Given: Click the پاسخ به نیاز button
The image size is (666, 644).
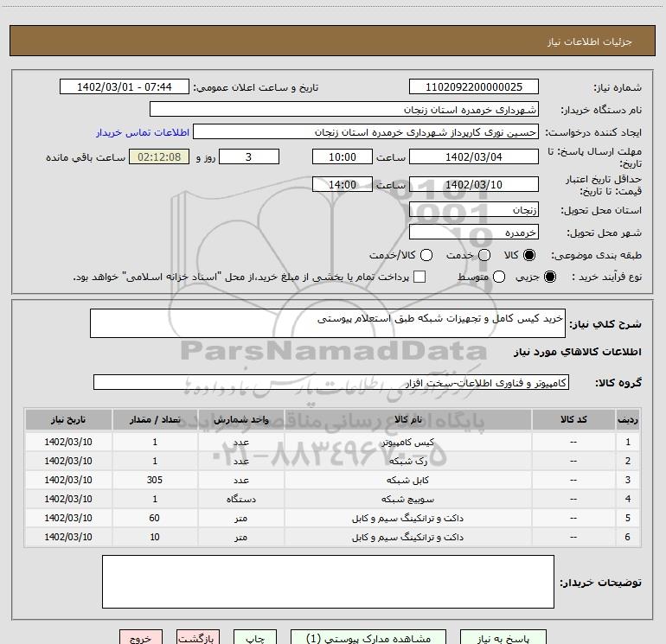Looking at the screenshot, I should coord(503,638).
